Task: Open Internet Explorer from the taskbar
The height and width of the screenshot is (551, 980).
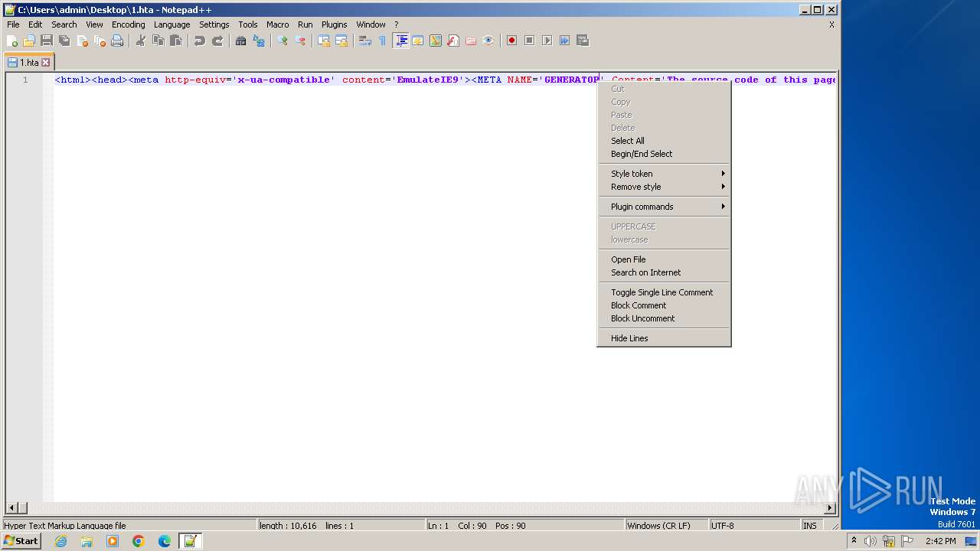Action: point(60,541)
